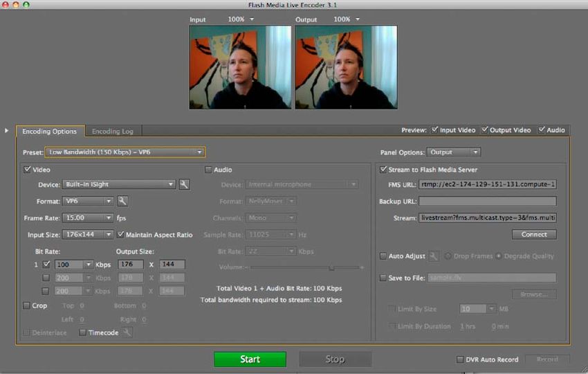Image resolution: width=588 pixels, height=374 pixels.
Task: Select Degrade Quality radio button
Action: pyautogui.click(x=498, y=256)
